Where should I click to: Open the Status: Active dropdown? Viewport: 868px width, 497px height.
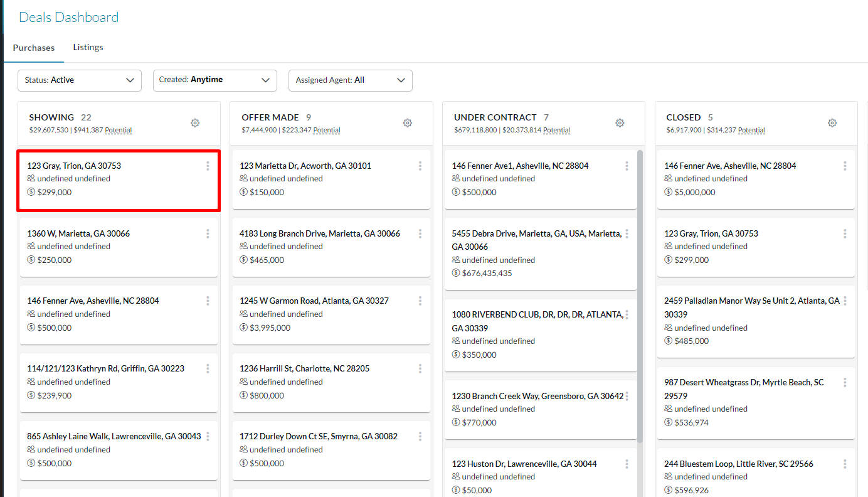point(80,80)
